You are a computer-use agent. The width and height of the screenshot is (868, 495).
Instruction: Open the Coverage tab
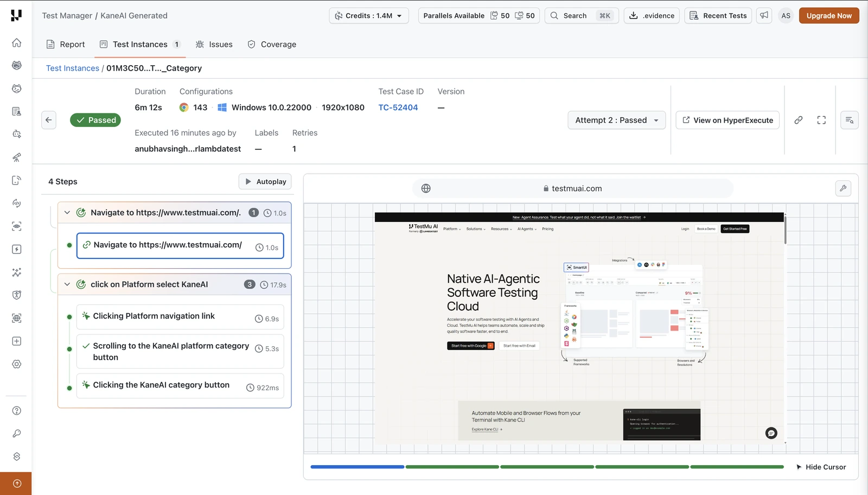click(x=272, y=45)
